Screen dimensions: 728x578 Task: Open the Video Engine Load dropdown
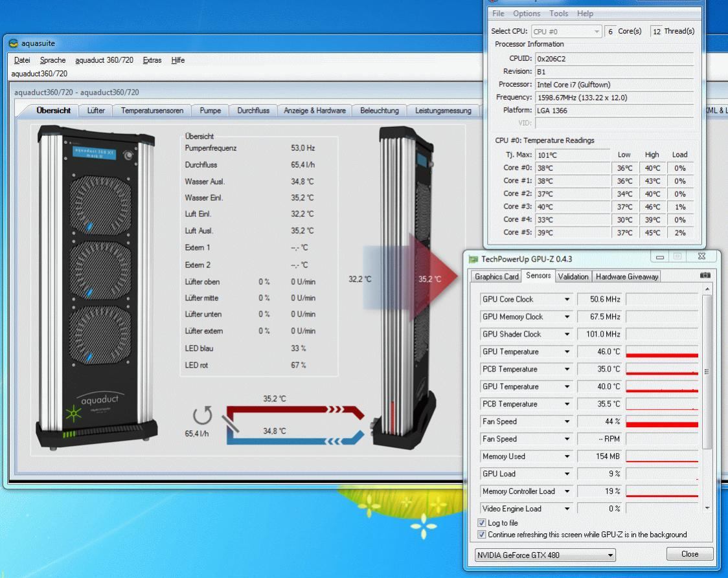tap(567, 509)
